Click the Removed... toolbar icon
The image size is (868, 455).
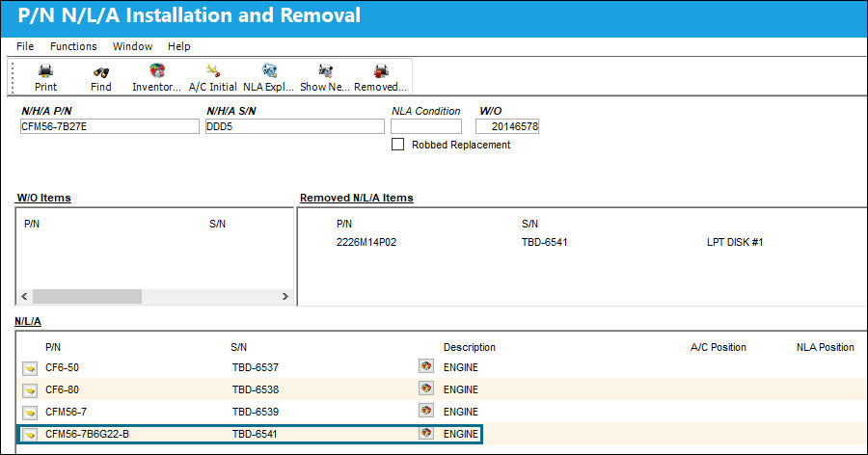(x=381, y=70)
